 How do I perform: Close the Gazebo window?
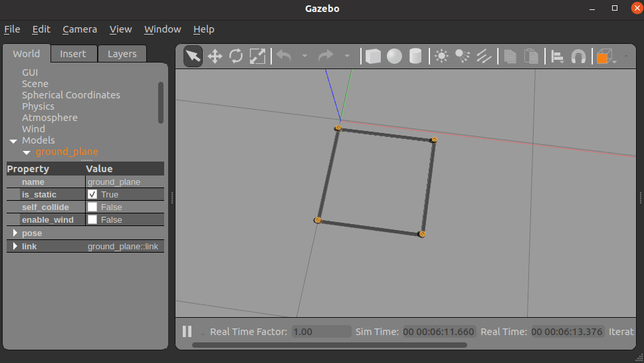coord(637,8)
